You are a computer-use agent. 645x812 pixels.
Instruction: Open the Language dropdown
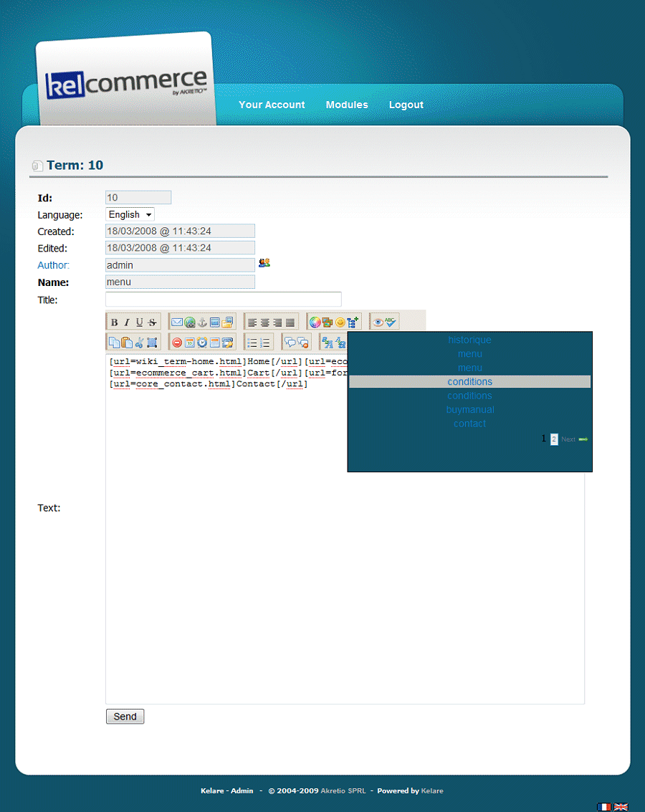point(130,214)
